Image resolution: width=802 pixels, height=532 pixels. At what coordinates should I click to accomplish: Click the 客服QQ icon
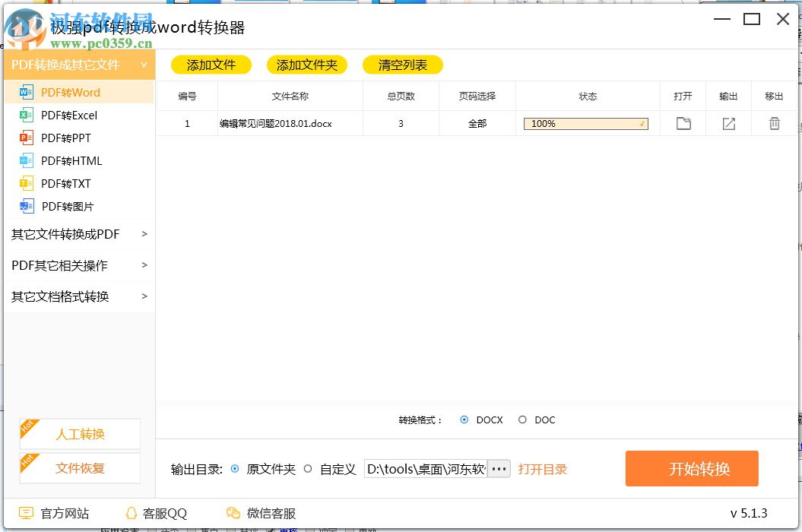pyautogui.click(x=131, y=514)
